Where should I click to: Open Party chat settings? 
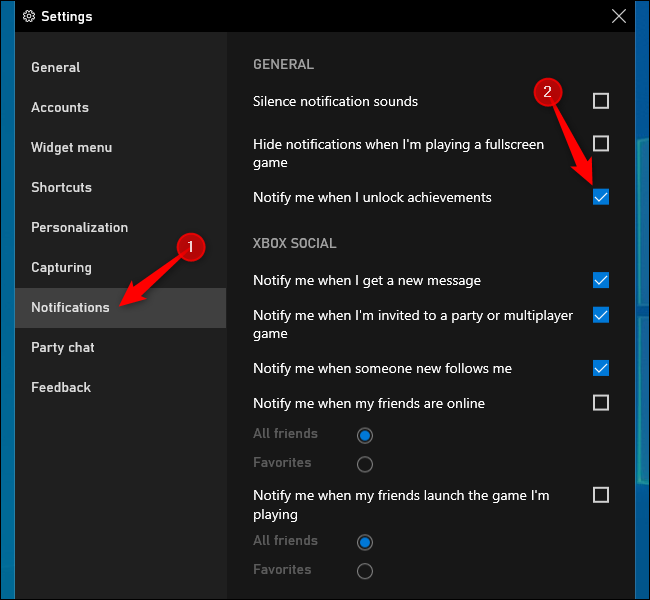pos(64,347)
